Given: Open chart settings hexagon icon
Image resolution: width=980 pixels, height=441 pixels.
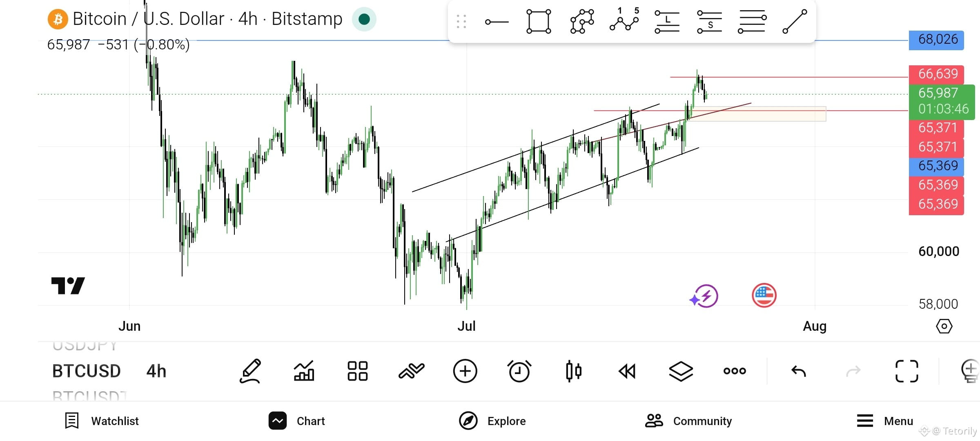Looking at the screenshot, I should [x=944, y=326].
